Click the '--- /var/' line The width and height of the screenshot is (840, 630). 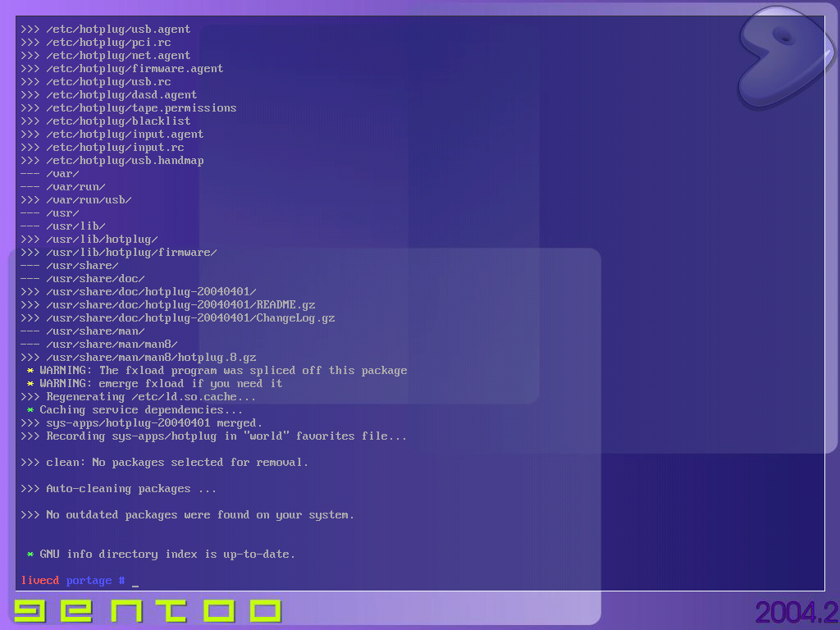point(50,174)
